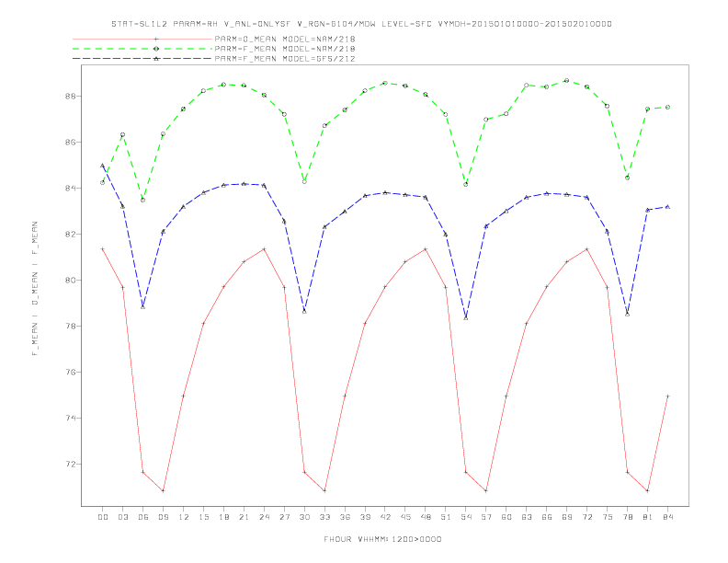Click x-axis tick label 69

coord(567,517)
